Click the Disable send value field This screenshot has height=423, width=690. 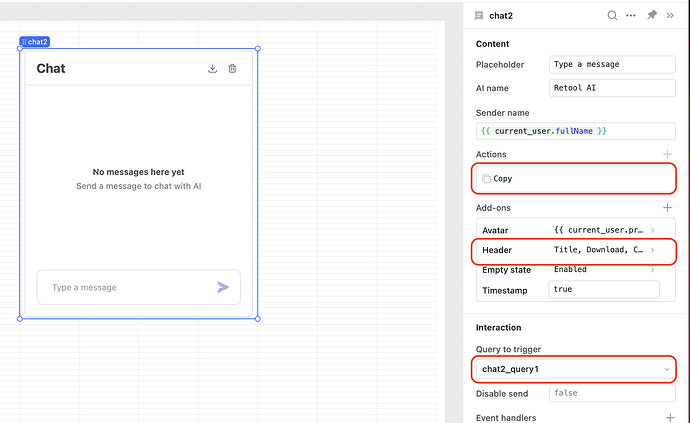[604, 394]
